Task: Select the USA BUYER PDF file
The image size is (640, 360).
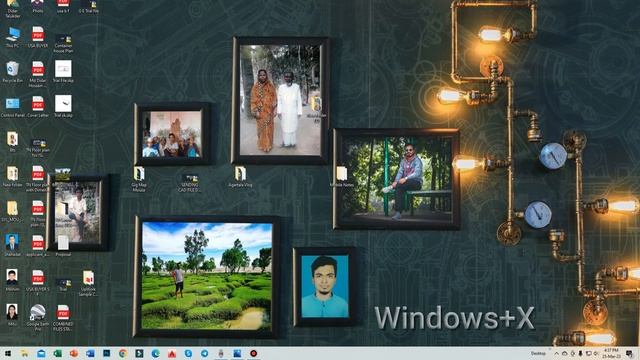Action: 38,37
